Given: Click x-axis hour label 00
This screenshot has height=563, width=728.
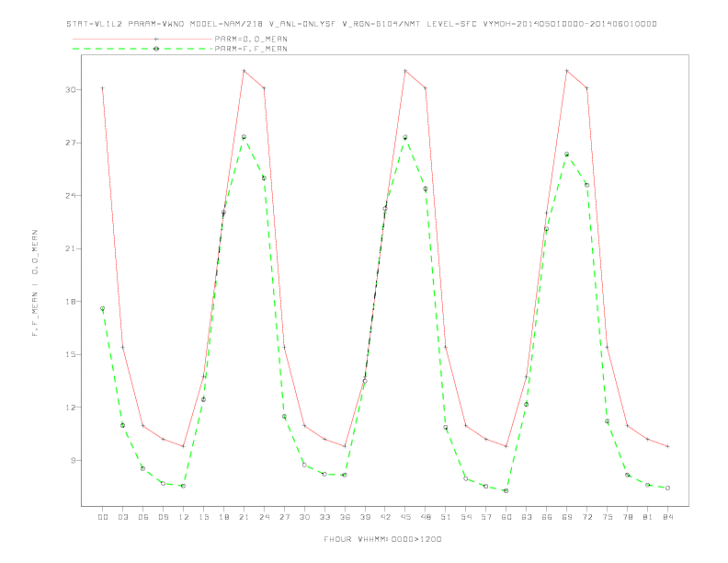Looking at the screenshot, I should click(x=103, y=517).
